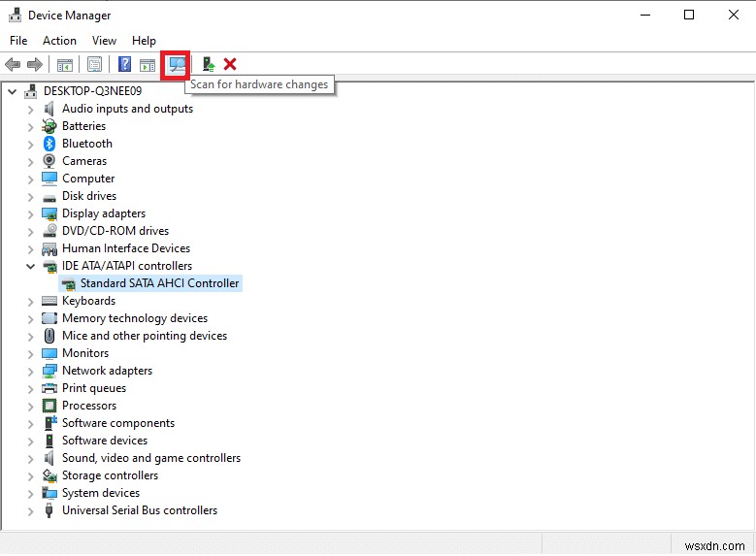This screenshot has height=556, width=756.
Task: Toggle the action pane toolbar icon
Action: coord(148,65)
